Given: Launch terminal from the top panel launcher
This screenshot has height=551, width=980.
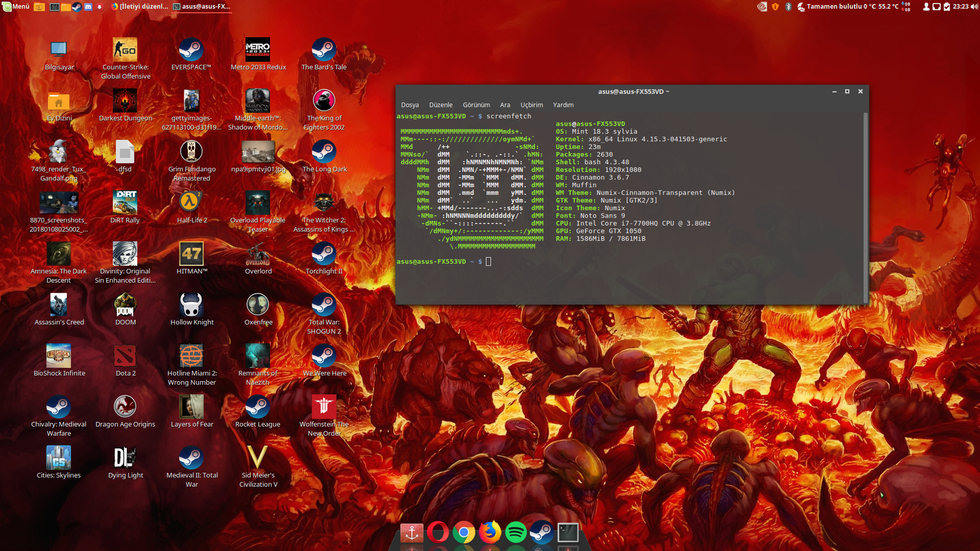Looking at the screenshot, I should 55,7.
